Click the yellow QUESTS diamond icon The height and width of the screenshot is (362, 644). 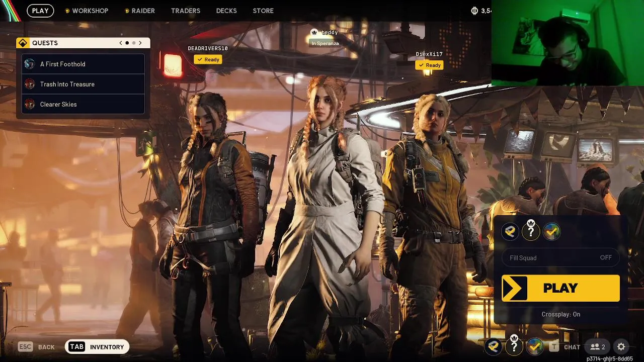coord(22,43)
